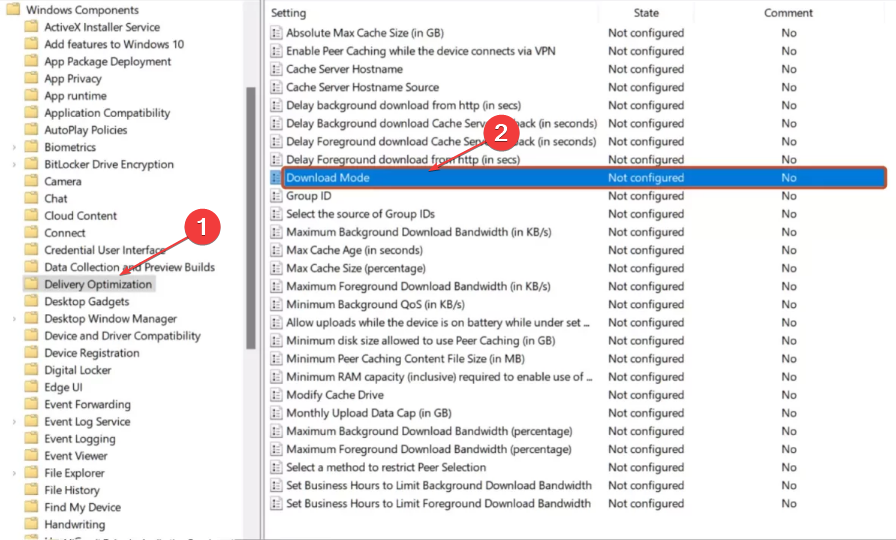
Task: Select Add features to Windows 10
Action: pyautogui.click(x=114, y=44)
